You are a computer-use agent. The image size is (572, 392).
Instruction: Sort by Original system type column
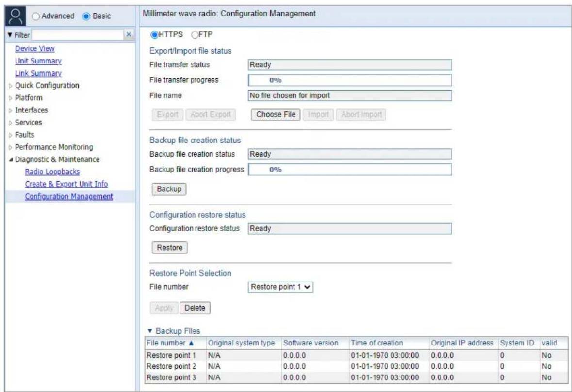pyautogui.click(x=244, y=343)
